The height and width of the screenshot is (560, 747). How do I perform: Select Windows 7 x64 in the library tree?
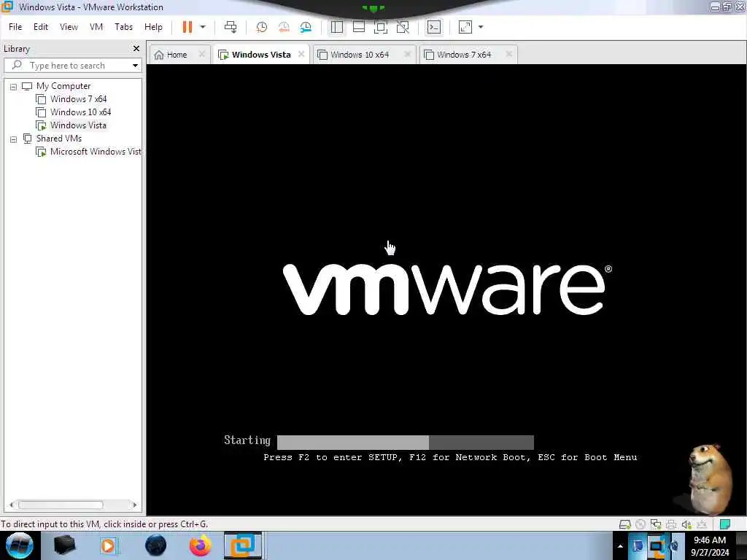[x=78, y=99]
